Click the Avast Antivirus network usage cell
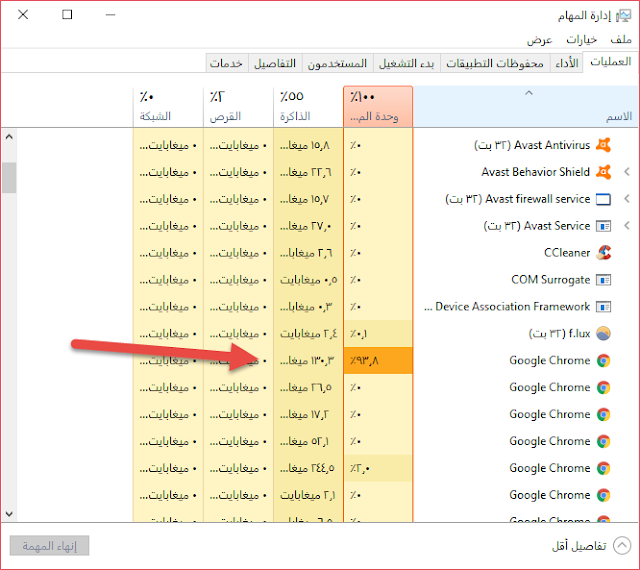This screenshot has height=570, width=640. [x=168, y=145]
